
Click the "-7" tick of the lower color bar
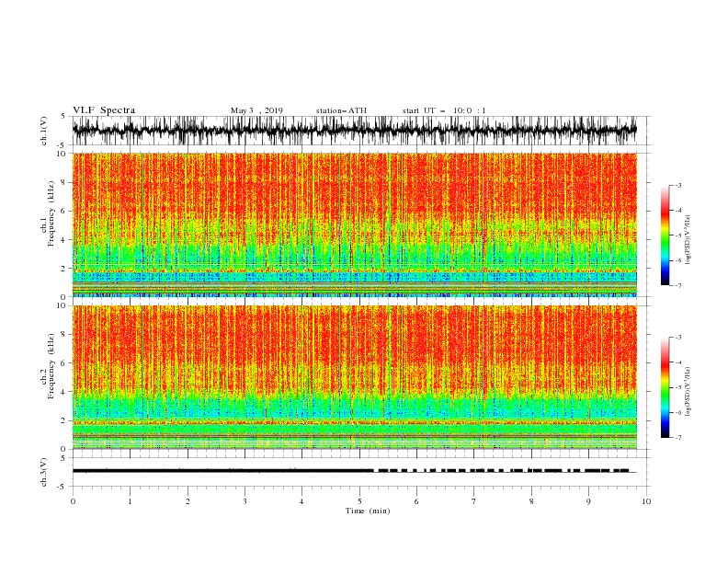point(677,438)
